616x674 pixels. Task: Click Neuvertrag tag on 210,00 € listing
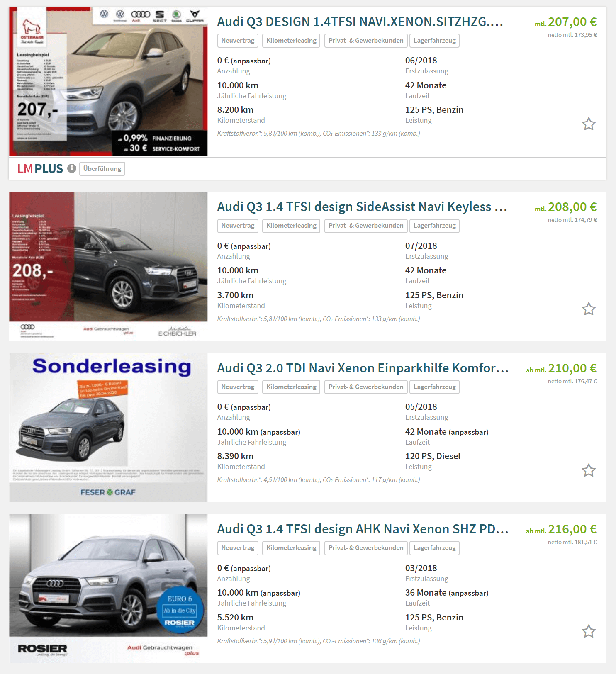click(238, 387)
